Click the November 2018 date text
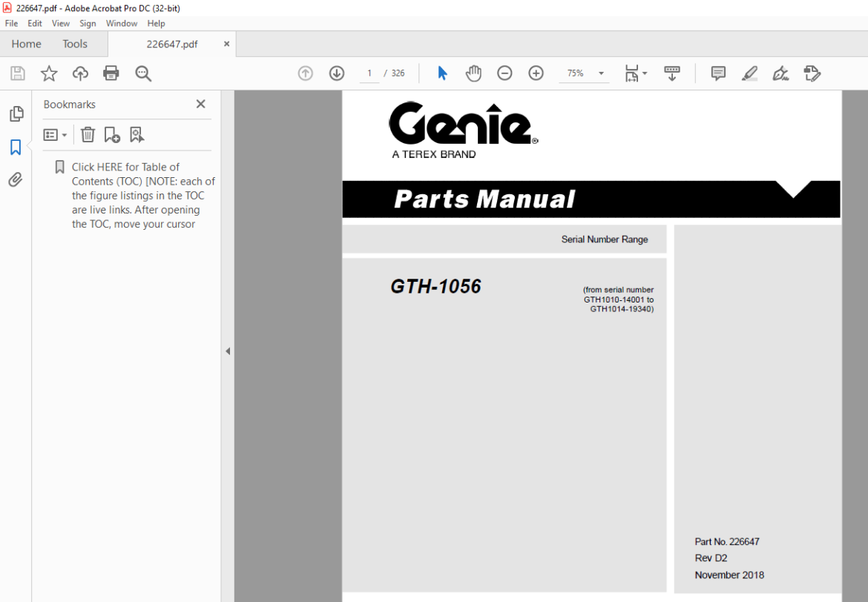The height and width of the screenshot is (602, 868). pos(729,575)
